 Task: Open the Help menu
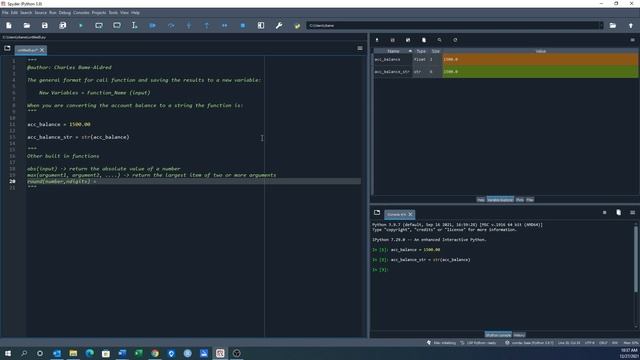tap(135, 13)
